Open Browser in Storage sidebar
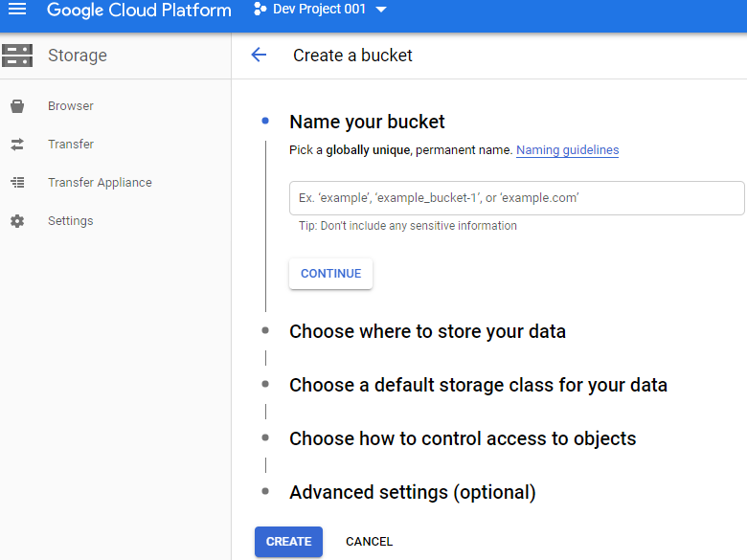The image size is (747, 560). pos(71,106)
